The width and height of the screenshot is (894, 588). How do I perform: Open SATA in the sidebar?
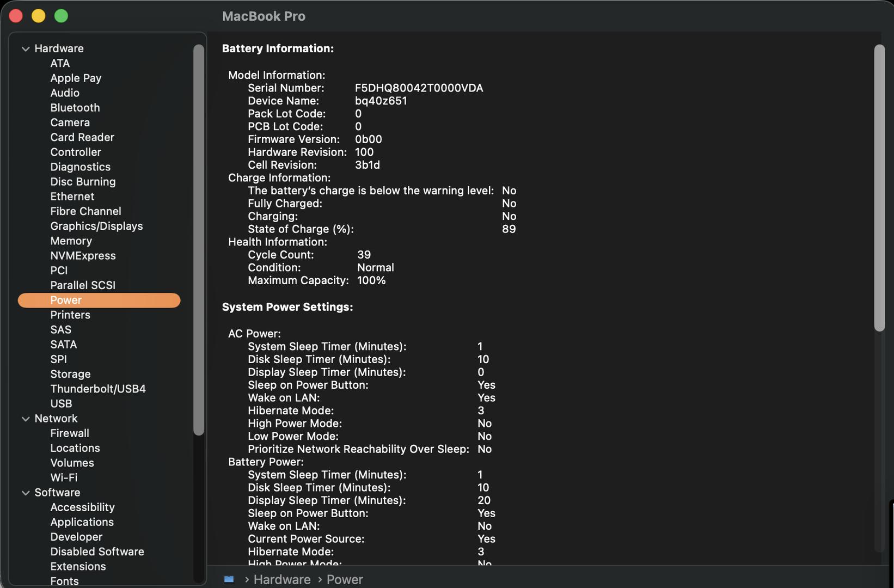click(63, 344)
